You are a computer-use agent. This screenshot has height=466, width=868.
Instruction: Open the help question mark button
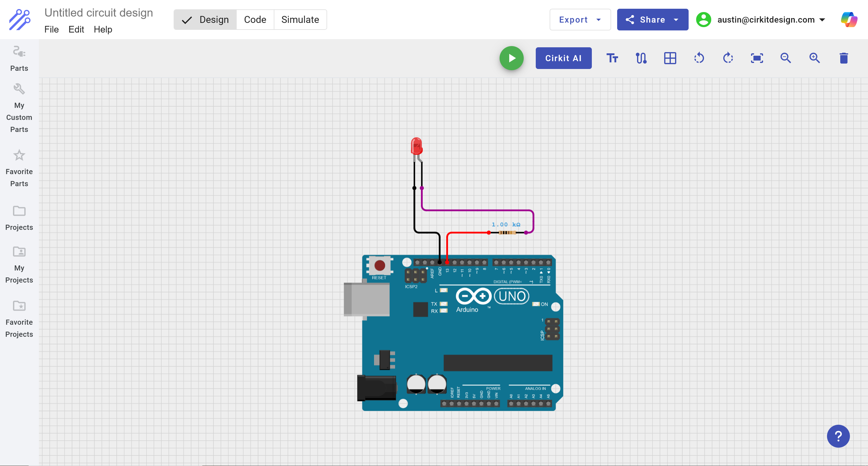(x=838, y=436)
